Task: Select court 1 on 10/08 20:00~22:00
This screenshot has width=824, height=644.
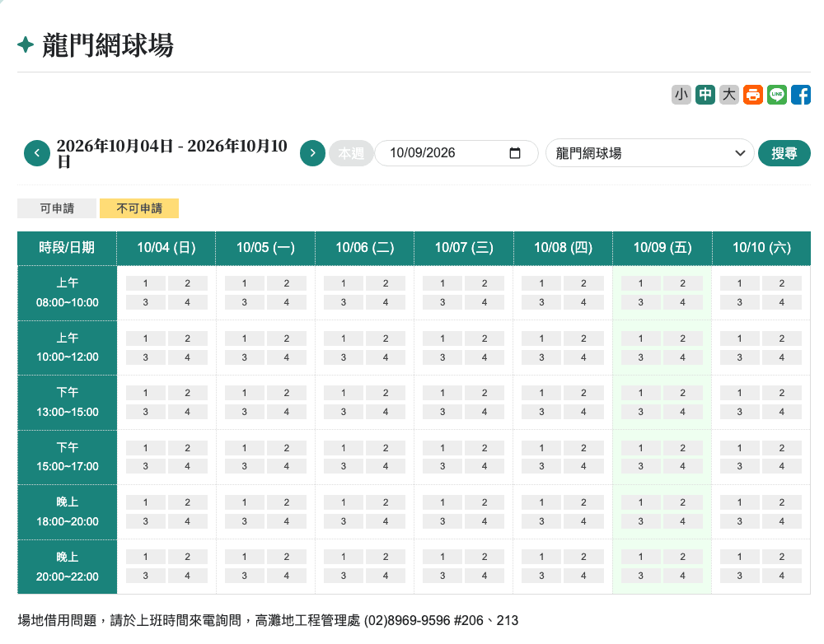Action: point(541,557)
